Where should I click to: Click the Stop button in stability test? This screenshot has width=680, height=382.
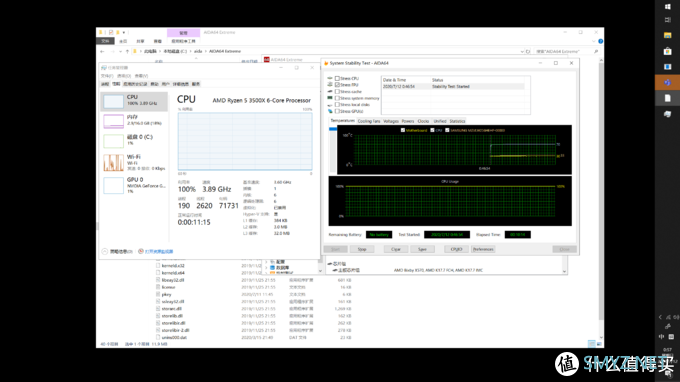pyautogui.click(x=362, y=249)
